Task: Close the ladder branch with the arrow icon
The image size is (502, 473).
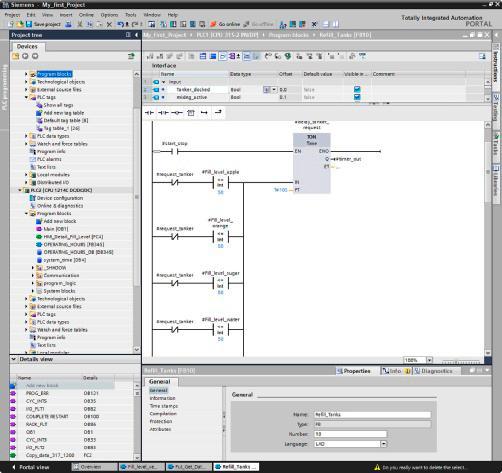Action: coord(218,112)
